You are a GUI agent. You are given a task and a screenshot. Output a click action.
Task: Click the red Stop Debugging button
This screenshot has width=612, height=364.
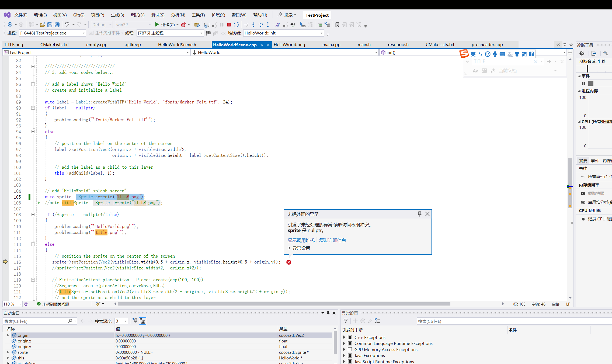click(x=229, y=25)
